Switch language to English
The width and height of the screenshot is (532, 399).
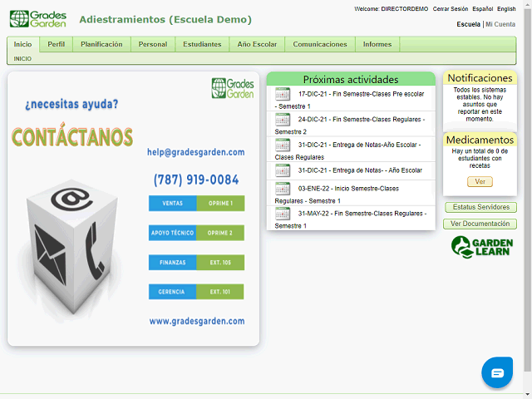(506, 9)
